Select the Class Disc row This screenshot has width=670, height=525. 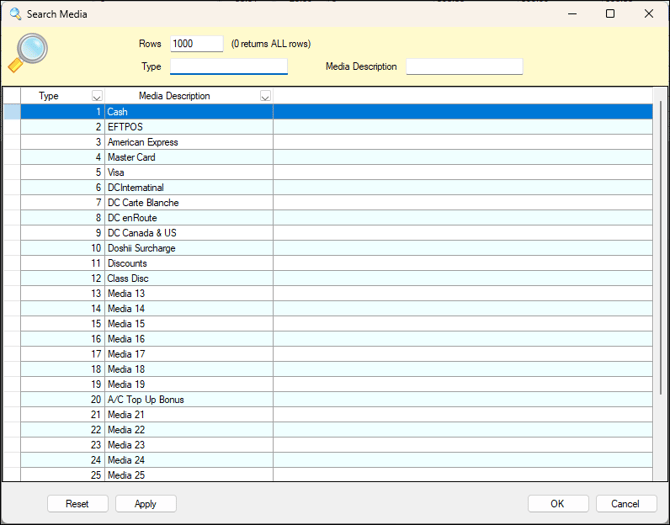[336, 279]
